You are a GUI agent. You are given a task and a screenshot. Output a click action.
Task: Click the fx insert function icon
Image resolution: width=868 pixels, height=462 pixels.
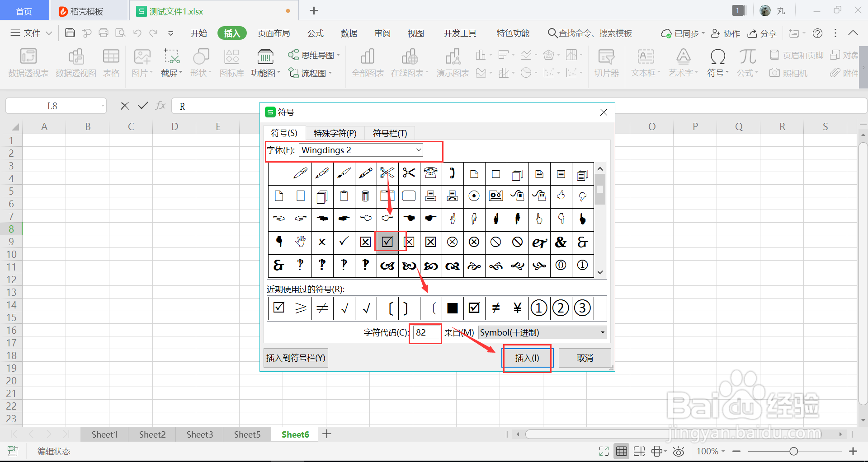[160, 106]
